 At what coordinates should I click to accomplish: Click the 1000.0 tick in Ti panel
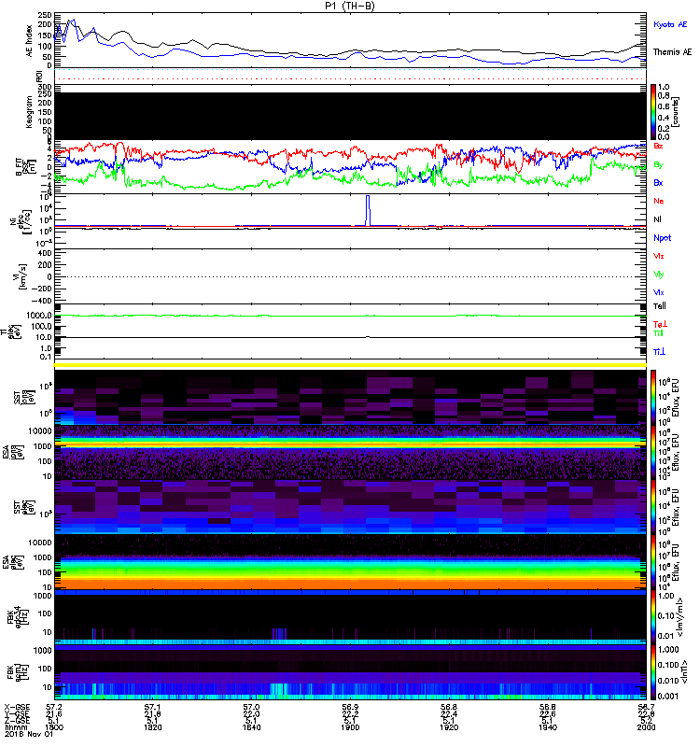point(39,316)
